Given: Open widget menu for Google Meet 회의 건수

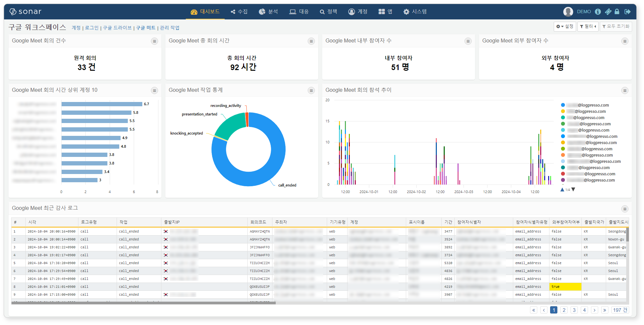Looking at the screenshot, I should [154, 41].
